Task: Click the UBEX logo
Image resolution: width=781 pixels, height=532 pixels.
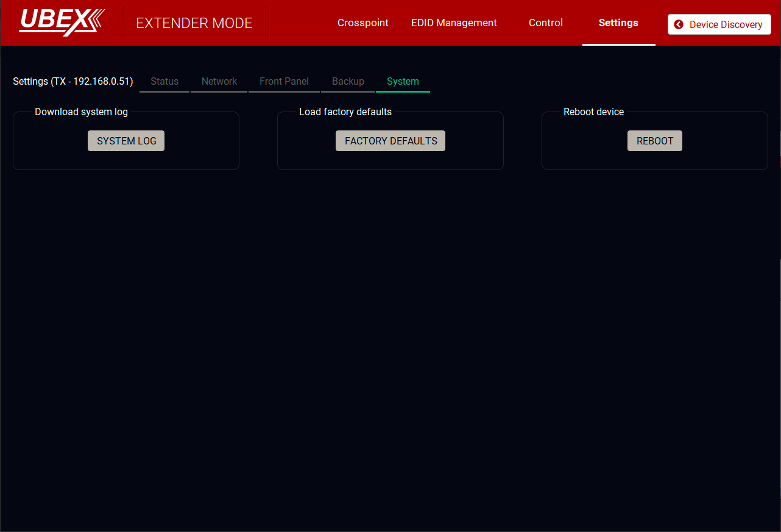Action: 62,23
